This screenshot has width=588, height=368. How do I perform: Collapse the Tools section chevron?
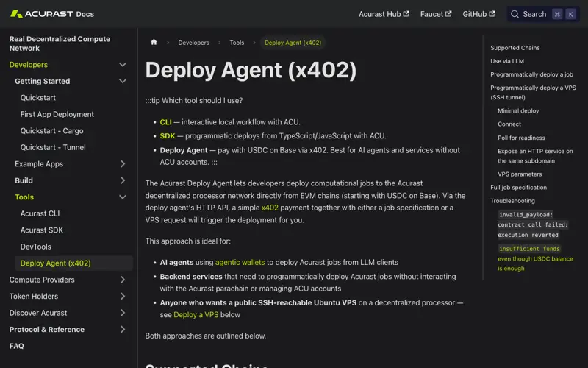pyautogui.click(x=123, y=197)
